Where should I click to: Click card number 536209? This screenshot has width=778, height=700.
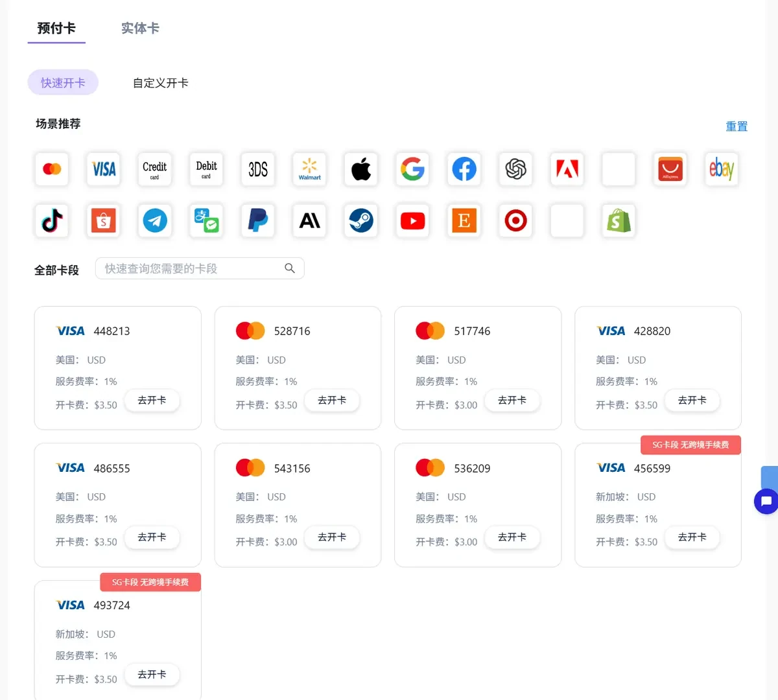pos(472,469)
